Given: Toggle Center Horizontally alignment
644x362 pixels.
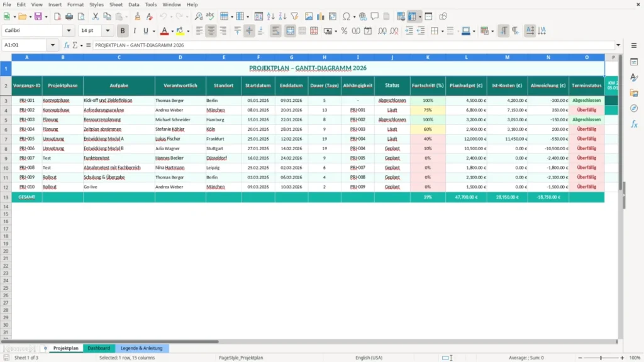Looking at the screenshot, I should pos(211,31).
